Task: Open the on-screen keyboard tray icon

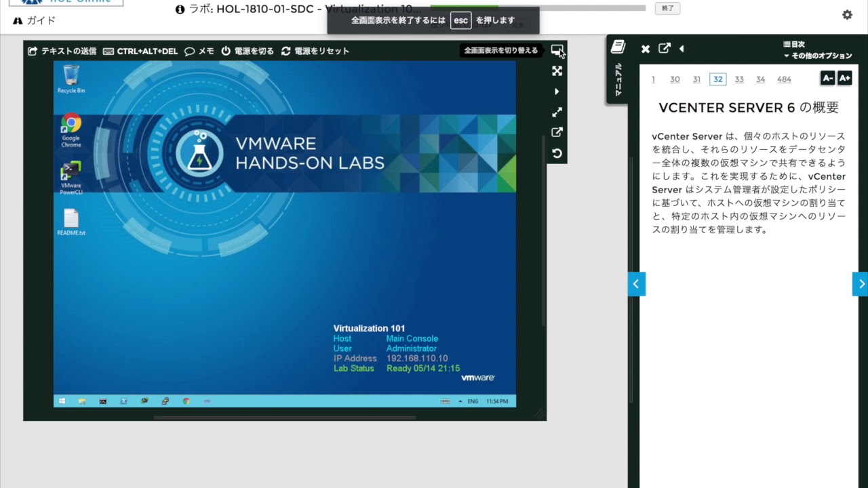Action: (x=446, y=401)
